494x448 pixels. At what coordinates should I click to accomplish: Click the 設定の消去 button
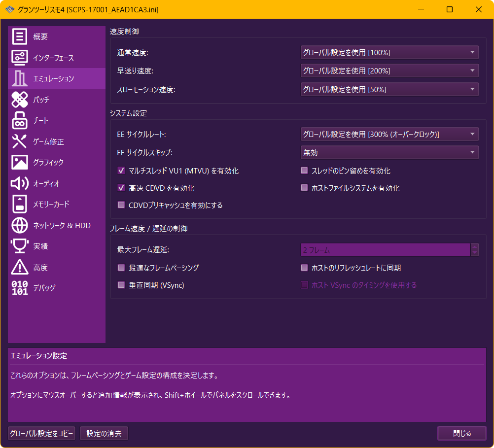pos(104,434)
